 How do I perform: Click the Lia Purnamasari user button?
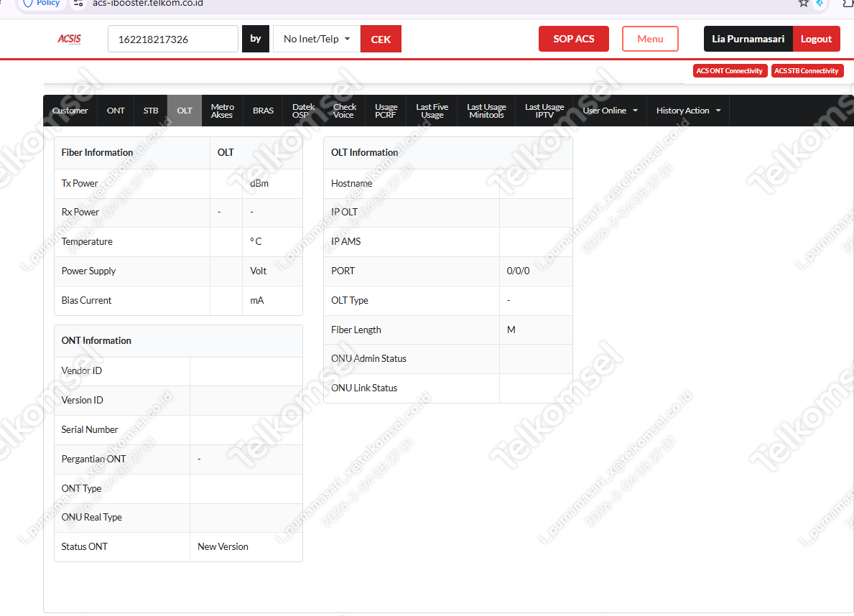point(748,39)
